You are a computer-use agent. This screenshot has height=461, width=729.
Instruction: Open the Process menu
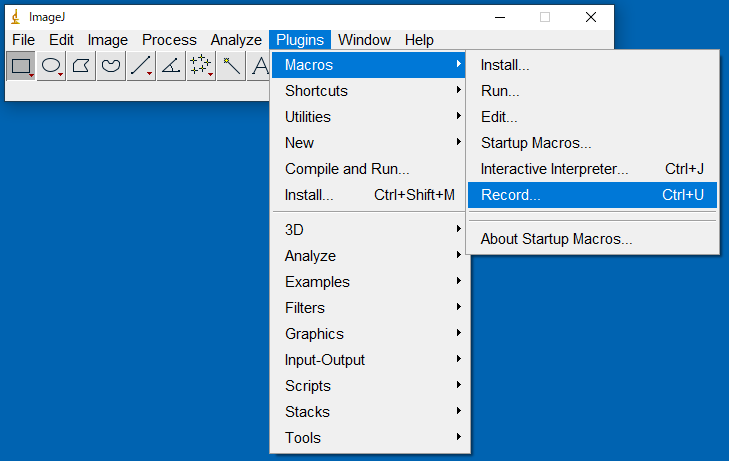169,40
